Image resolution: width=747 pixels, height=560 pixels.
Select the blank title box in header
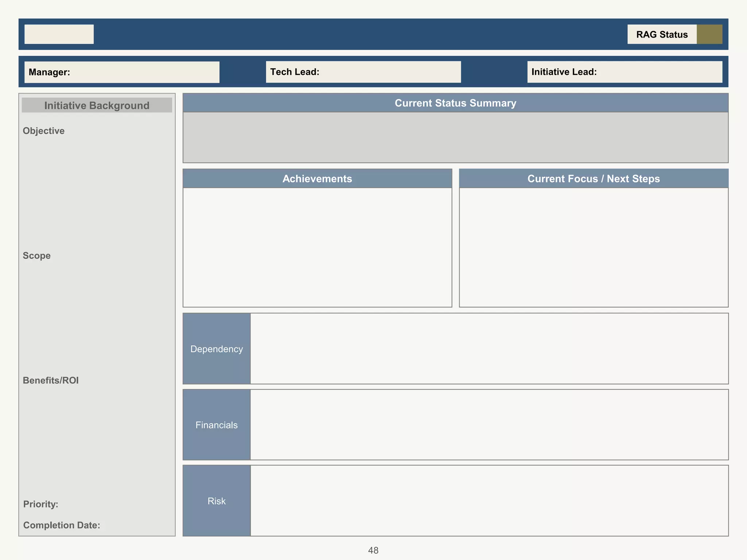59,34
